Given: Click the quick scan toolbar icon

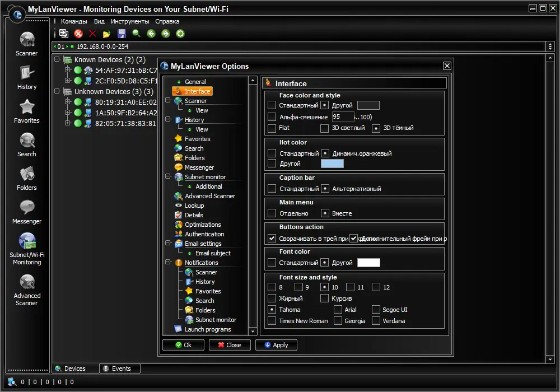Looking at the screenshot, I should [64, 34].
